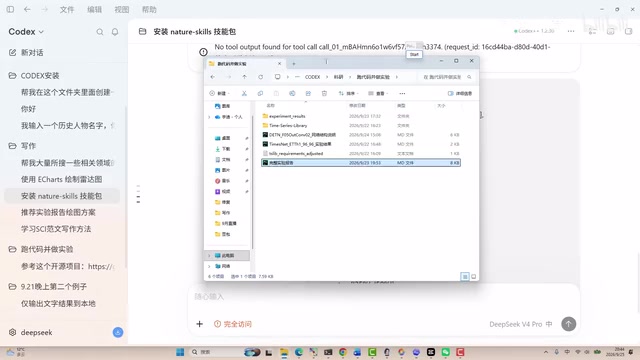Open the 文件 menu in Codex
Image resolution: width=640 pixels, height=360 pixels.
click(67, 9)
